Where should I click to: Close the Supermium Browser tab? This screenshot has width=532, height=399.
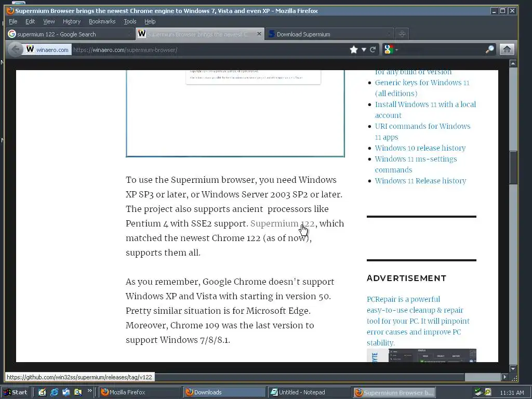[259, 34]
